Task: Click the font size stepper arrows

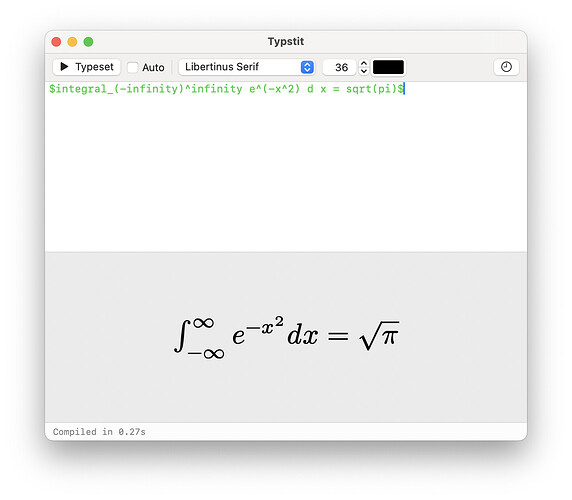Action: pos(363,67)
